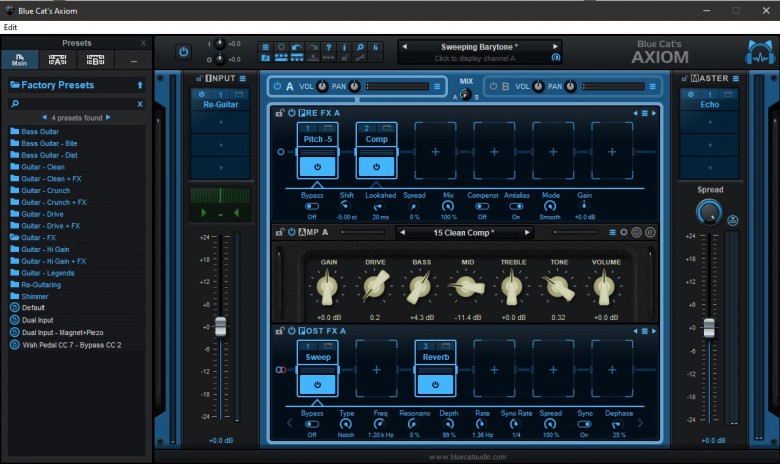780x464 pixels.
Task: Switch to the B presets tab
Action: pos(95,60)
